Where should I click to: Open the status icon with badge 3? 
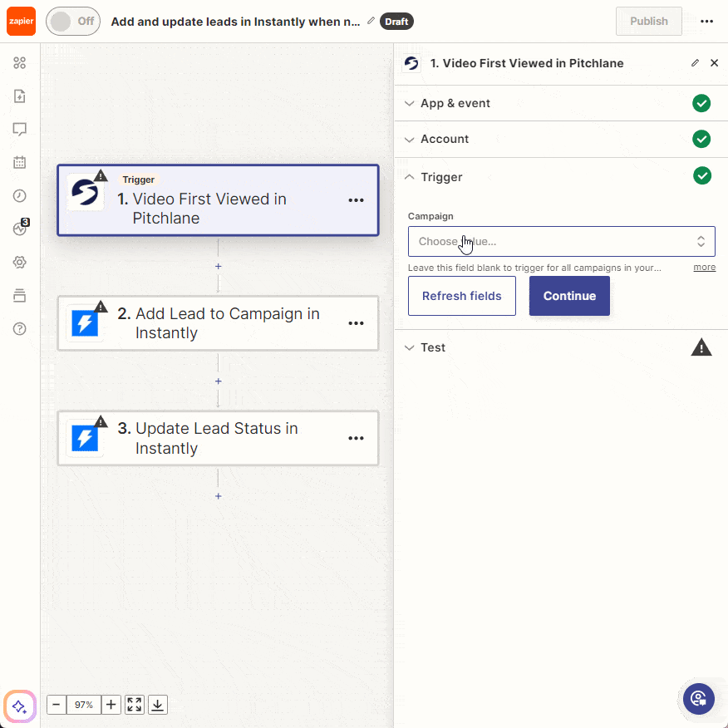tap(21, 228)
